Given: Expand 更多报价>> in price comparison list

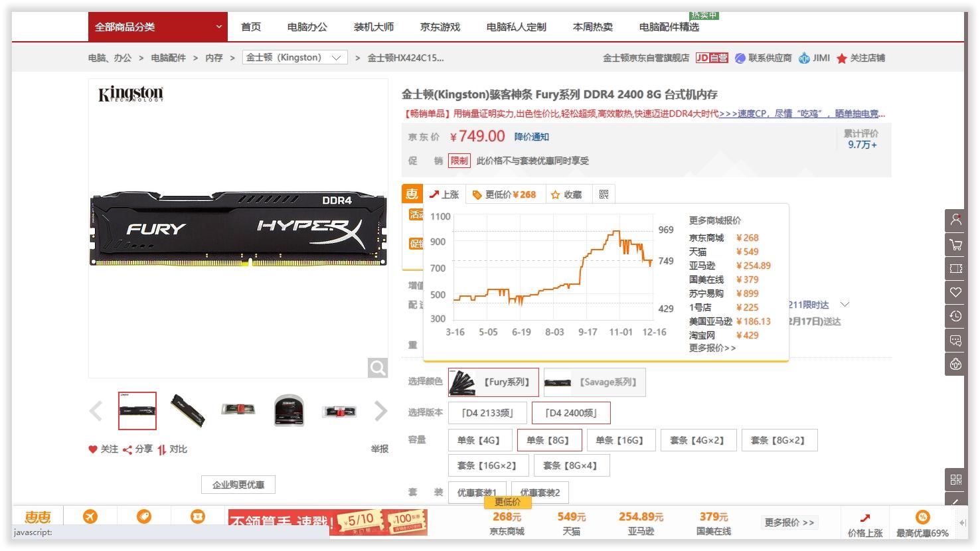Looking at the screenshot, I should click(712, 348).
